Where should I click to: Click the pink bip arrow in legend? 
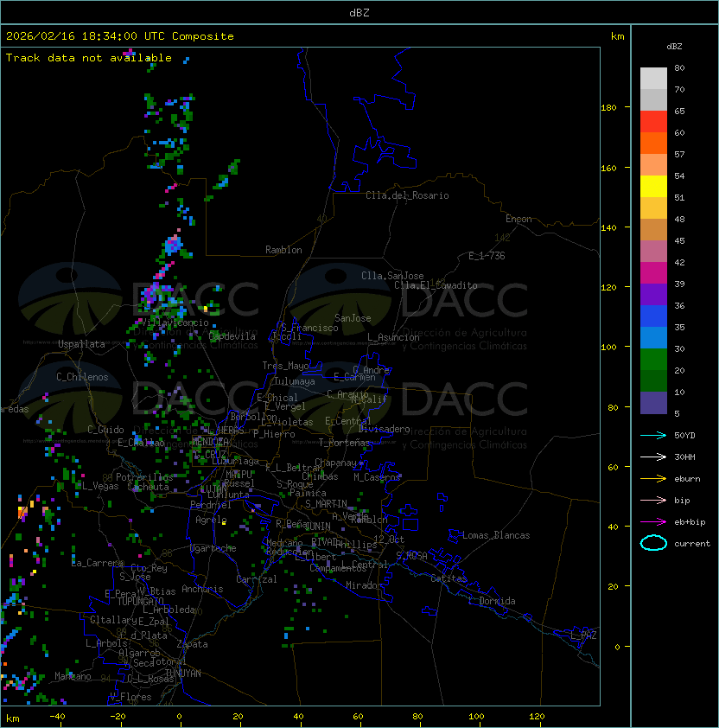(x=653, y=500)
